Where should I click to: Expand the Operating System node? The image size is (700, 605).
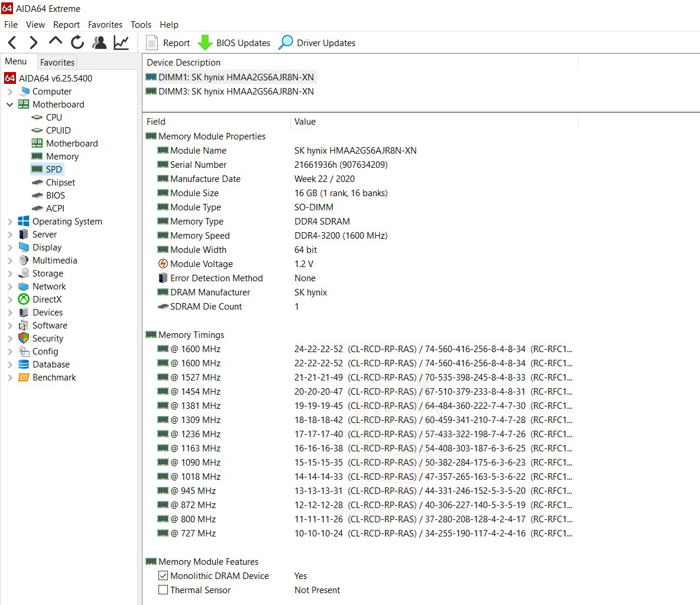pyautogui.click(x=10, y=222)
